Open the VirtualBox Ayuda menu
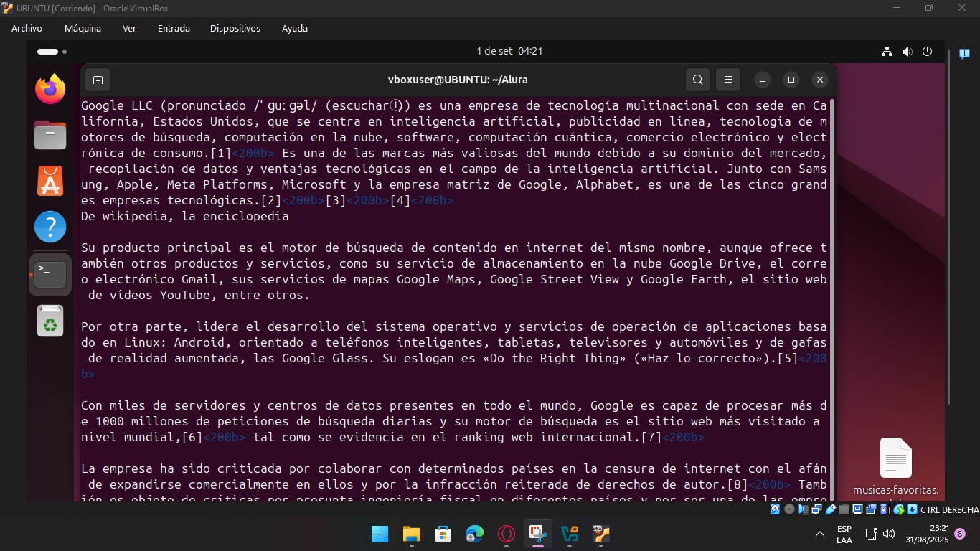The width and height of the screenshot is (980, 551). click(x=295, y=29)
